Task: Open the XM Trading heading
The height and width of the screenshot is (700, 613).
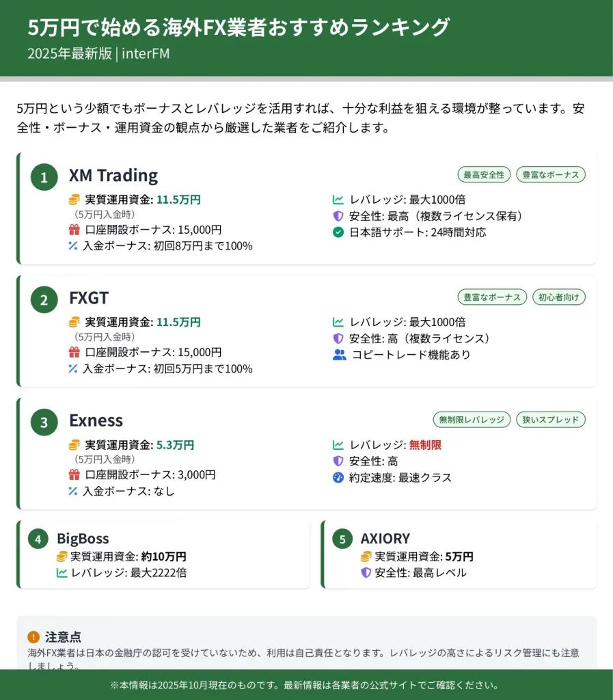Action: pyautogui.click(x=113, y=176)
